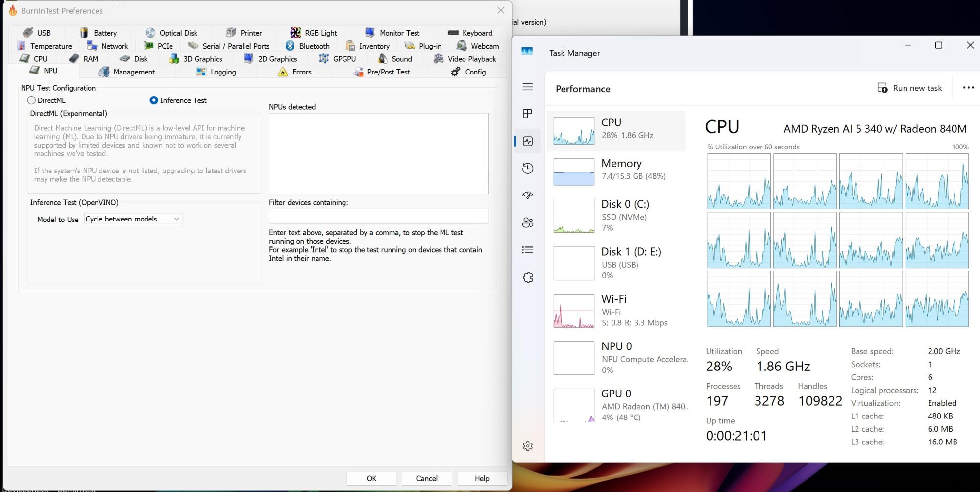980x492 pixels.
Task: Open Startup apps in Task Manager sidebar
Action: point(528,196)
